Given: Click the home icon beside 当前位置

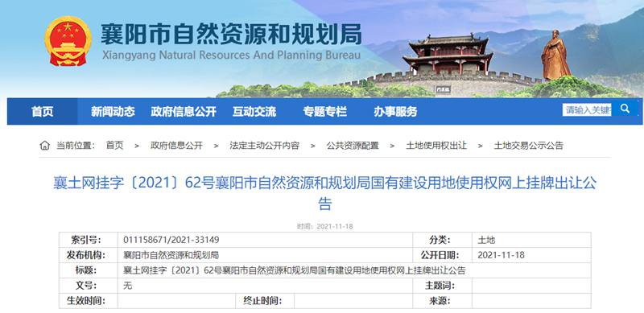Looking at the screenshot, I should (x=45, y=145).
